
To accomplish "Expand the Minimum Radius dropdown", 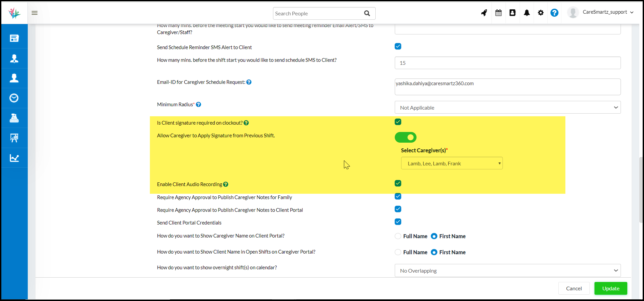I will click(507, 108).
